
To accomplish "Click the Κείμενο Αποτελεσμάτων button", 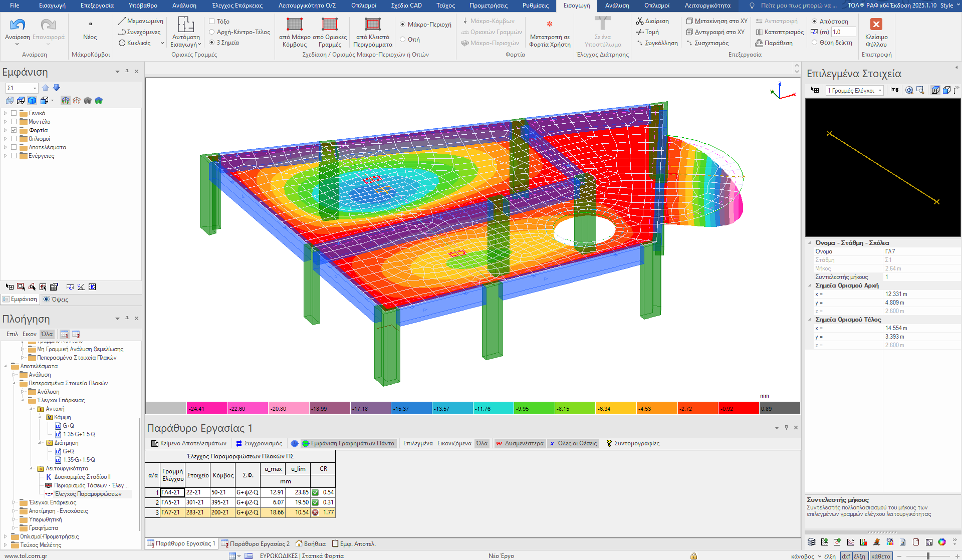I will click(x=189, y=443).
